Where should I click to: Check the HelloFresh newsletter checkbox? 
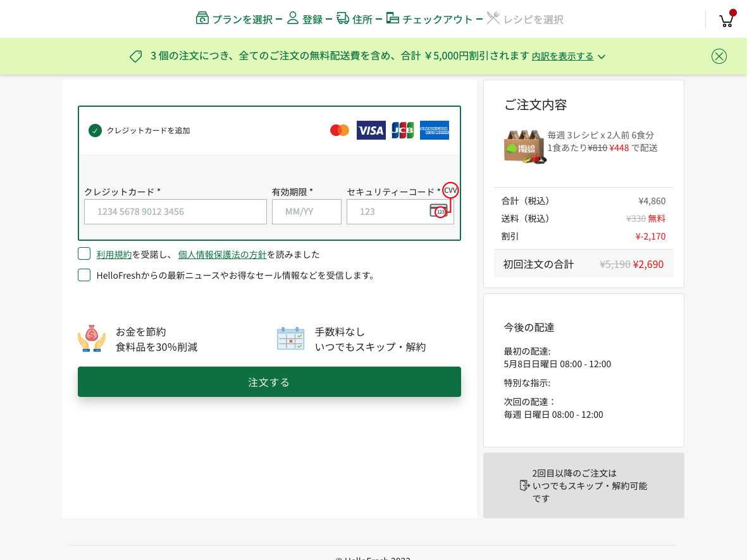point(84,275)
